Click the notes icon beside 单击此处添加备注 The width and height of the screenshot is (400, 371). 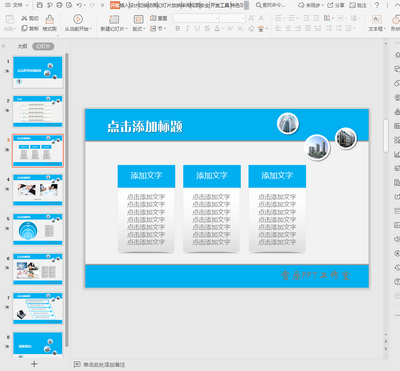[x=77, y=364]
